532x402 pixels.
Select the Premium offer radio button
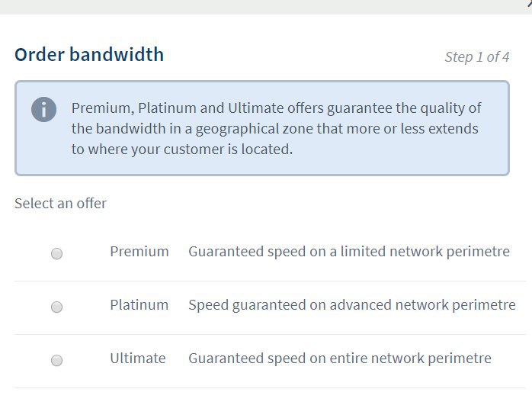tap(56, 254)
